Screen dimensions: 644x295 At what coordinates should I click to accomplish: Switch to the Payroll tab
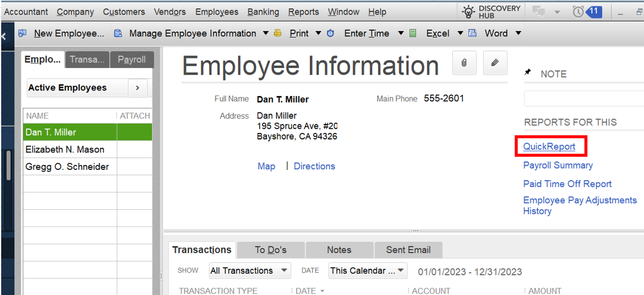(x=132, y=60)
